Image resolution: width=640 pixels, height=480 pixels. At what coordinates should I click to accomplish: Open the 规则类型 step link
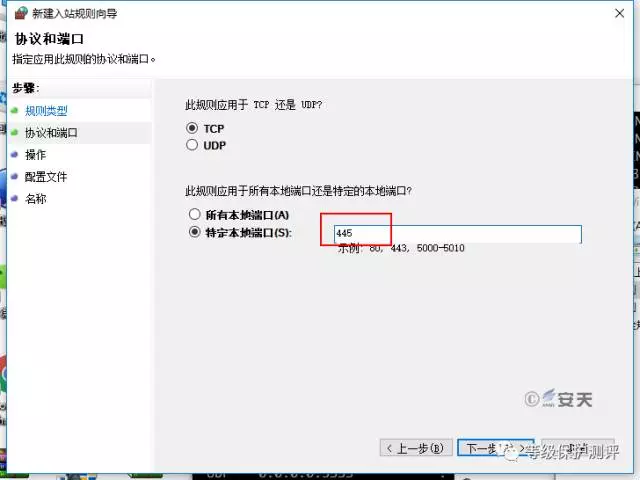coord(46,110)
